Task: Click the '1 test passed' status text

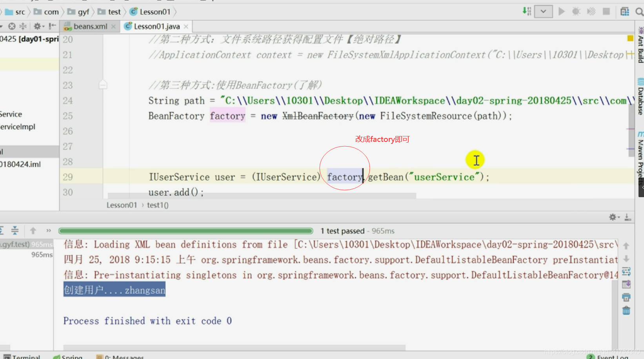Action: tap(342, 231)
